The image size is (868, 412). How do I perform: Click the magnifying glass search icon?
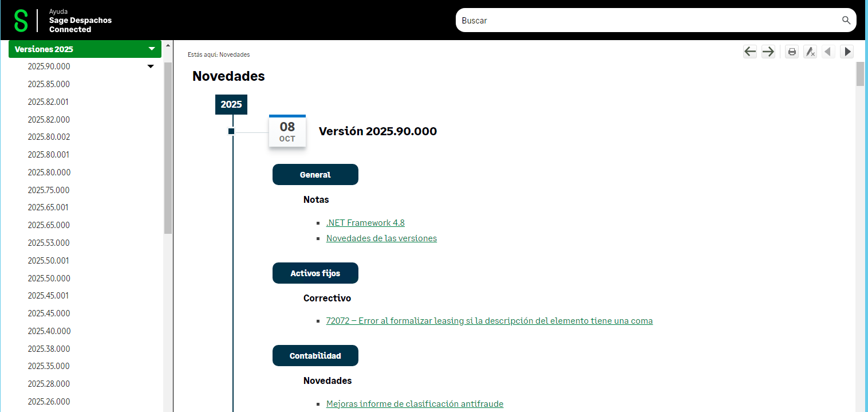coord(846,21)
